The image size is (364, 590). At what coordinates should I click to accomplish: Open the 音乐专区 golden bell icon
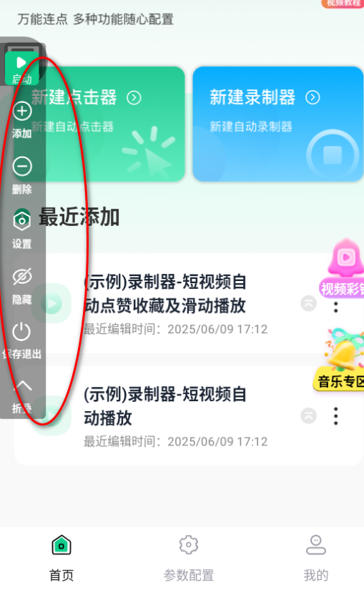339,359
